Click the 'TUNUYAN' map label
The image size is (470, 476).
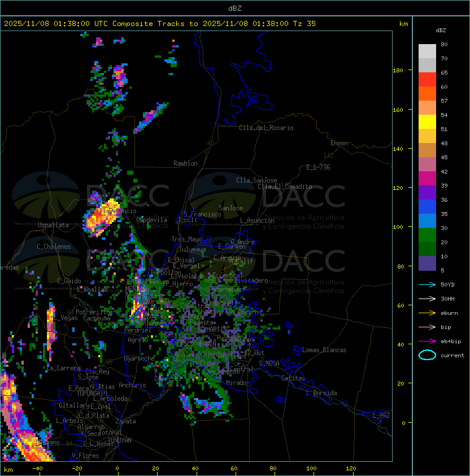coord(120,440)
